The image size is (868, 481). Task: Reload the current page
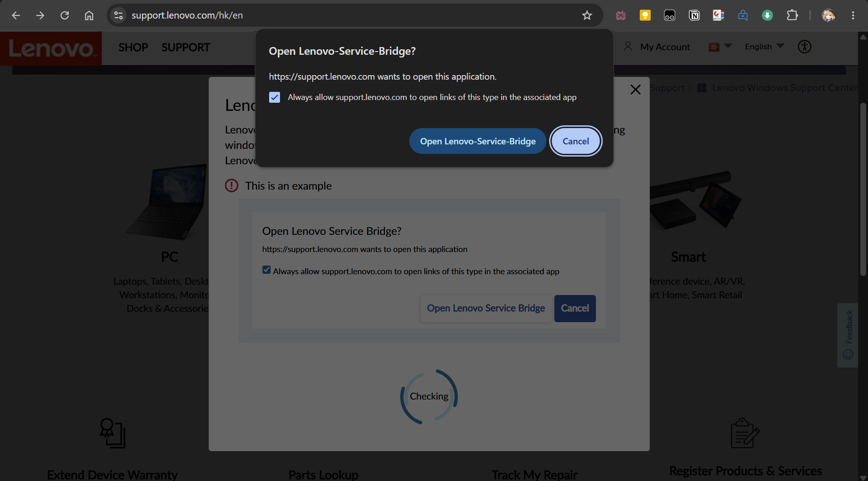[x=65, y=15]
